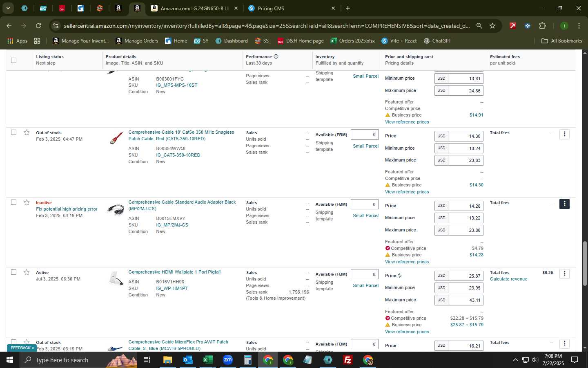
Task: Open the Vite + React bookmark
Action: tap(399, 41)
